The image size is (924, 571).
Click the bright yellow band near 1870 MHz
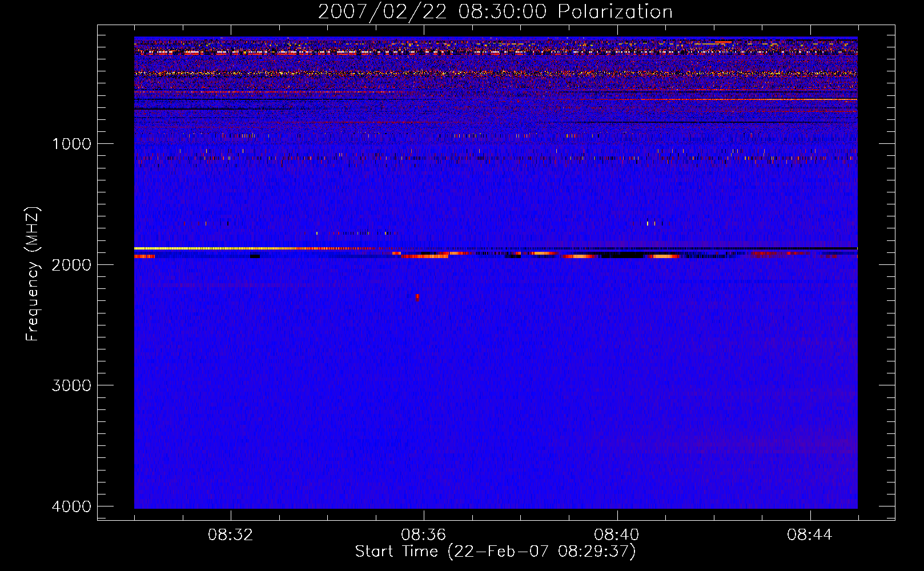pyautogui.click(x=217, y=248)
